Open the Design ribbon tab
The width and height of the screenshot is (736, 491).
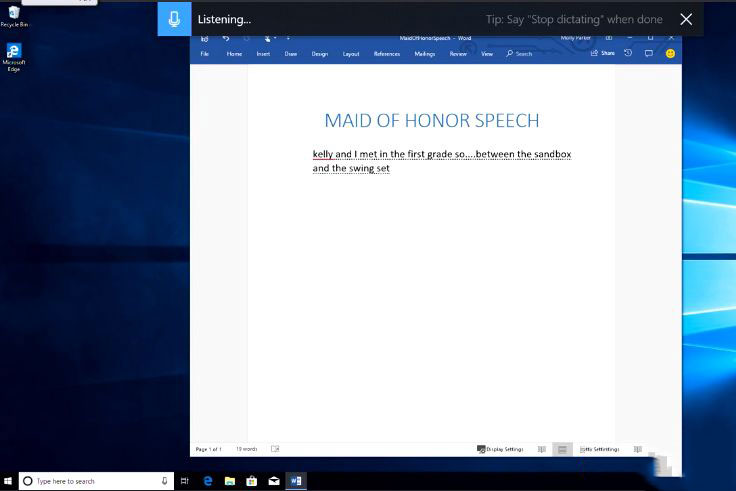tap(319, 54)
